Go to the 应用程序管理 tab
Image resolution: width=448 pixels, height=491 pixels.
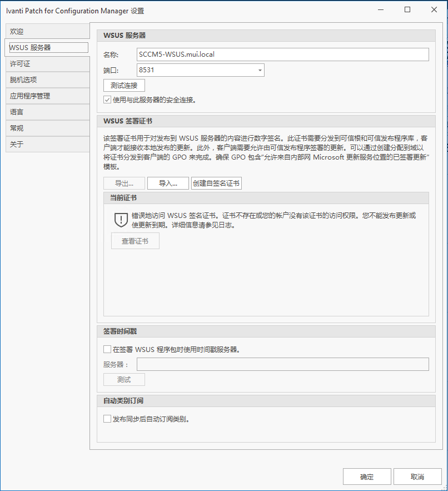pyautogui.click(x=48, y=96)
